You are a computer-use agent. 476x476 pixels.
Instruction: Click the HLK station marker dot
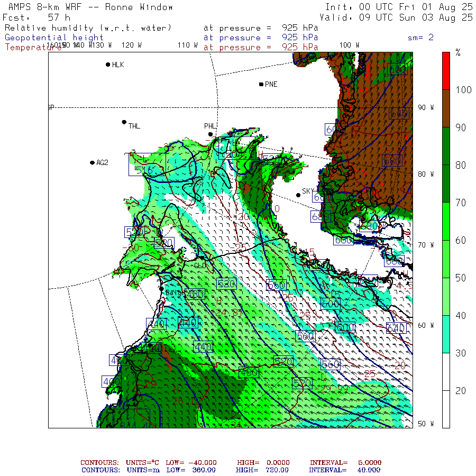108,65
